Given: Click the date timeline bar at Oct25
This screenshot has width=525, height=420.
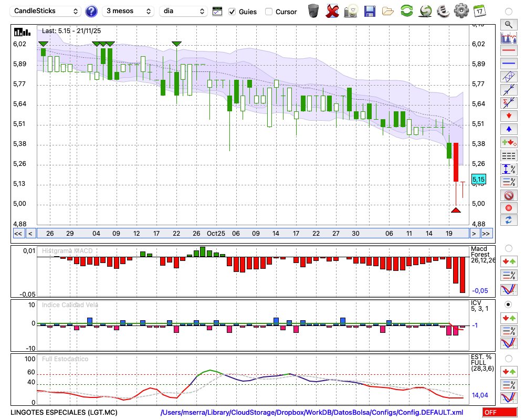Looking at the screenshot, I should pyautogui.click(x=216, y=234).
